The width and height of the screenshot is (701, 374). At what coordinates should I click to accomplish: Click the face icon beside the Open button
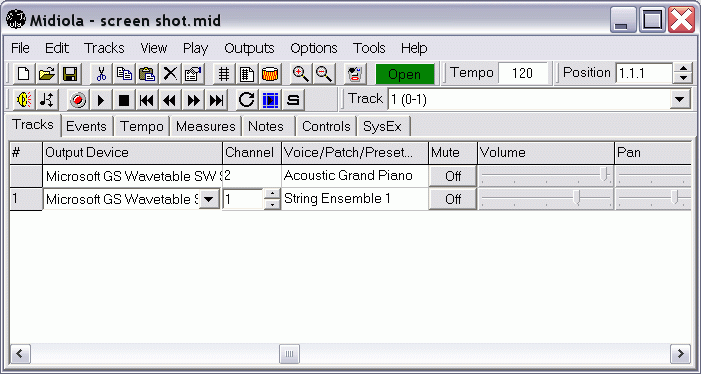355,74
